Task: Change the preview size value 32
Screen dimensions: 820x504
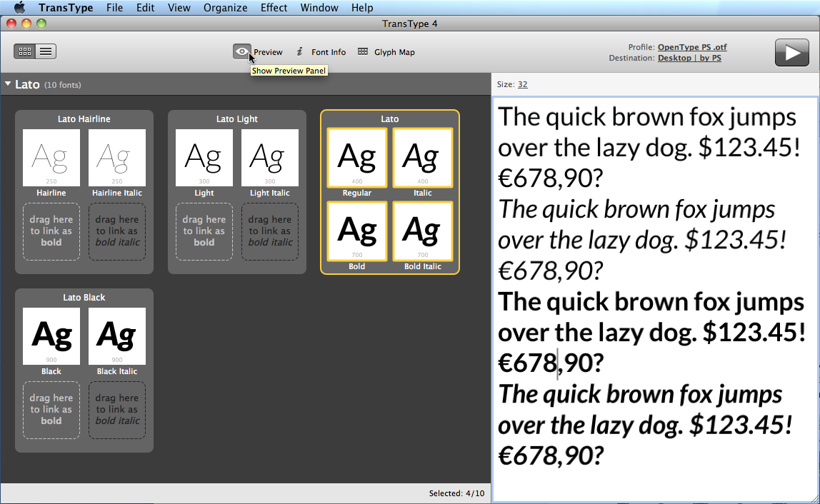Action: [x=522, y=84]
